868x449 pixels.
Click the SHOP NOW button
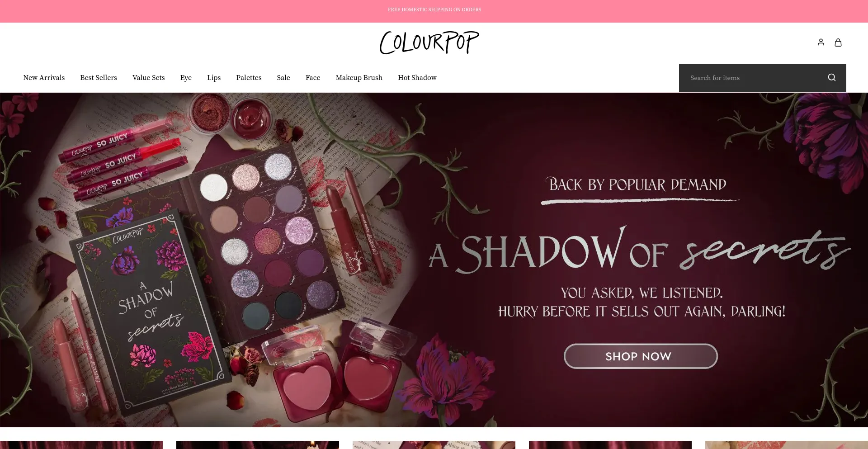641,356
